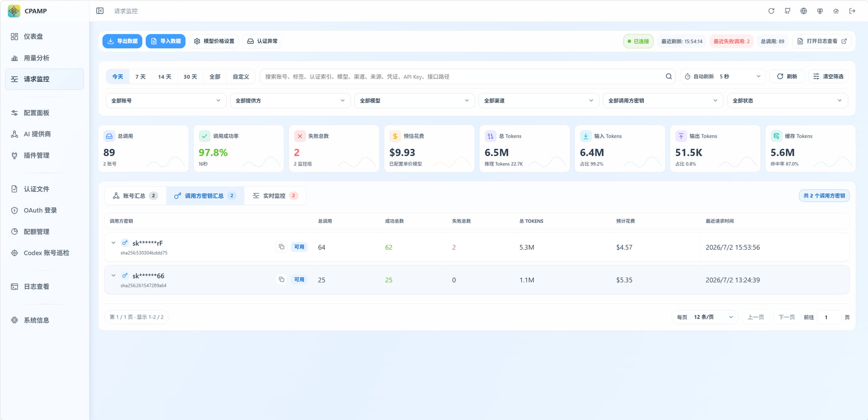The height and width of the screenshot is (420, 868).
Task: Open the 全部账号 dropdown
Action: (166, 100)
